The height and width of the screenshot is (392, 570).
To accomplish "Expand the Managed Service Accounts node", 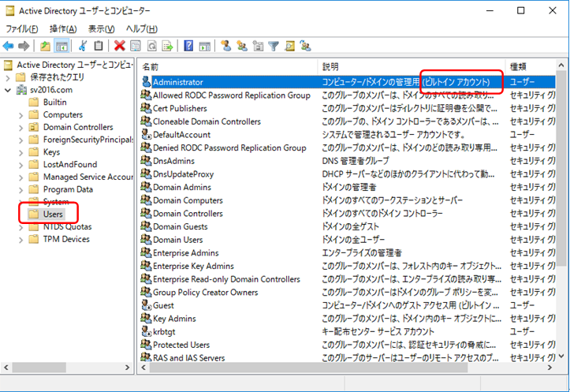I will pyautogui.click(x=20, y=177).
